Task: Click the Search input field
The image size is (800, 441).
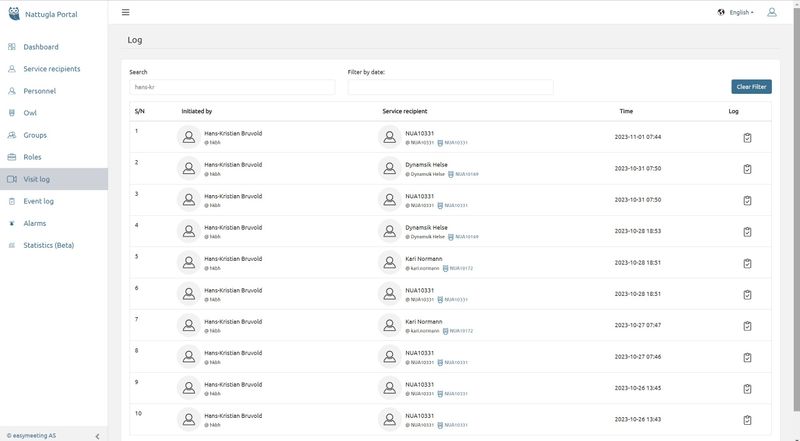Action: point(232,87)
